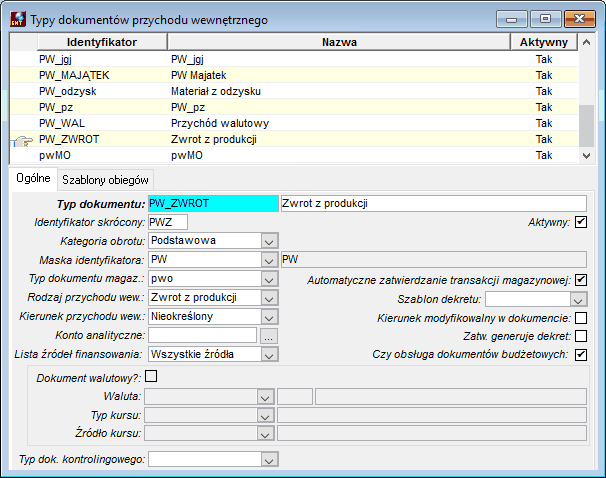606x478 pixels.
Task: Click the Typ dokumentu PW_ZWROT field
Action: (x=213, y=204)
